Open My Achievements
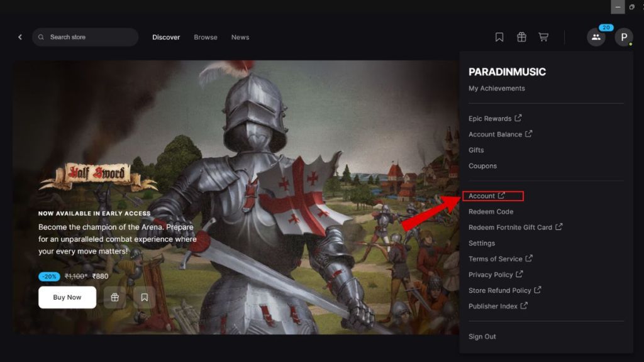This screenshot has height=362, width=644. (x=496, y=88)
